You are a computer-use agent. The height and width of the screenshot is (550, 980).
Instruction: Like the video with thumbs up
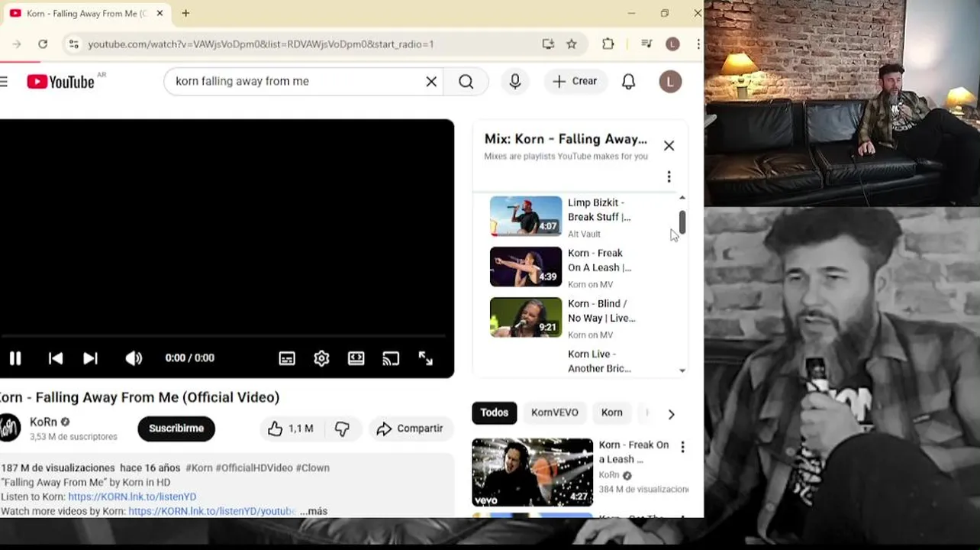pyautogui.click(x=290, y=429)
